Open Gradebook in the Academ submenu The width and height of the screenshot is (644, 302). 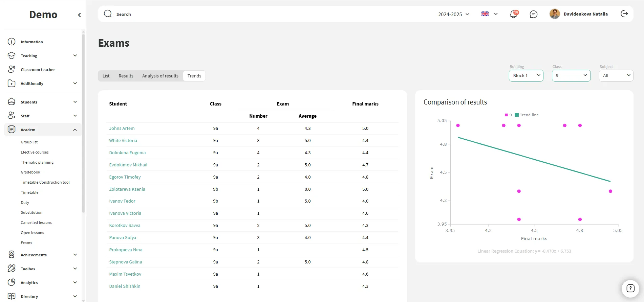coord(30,172)
